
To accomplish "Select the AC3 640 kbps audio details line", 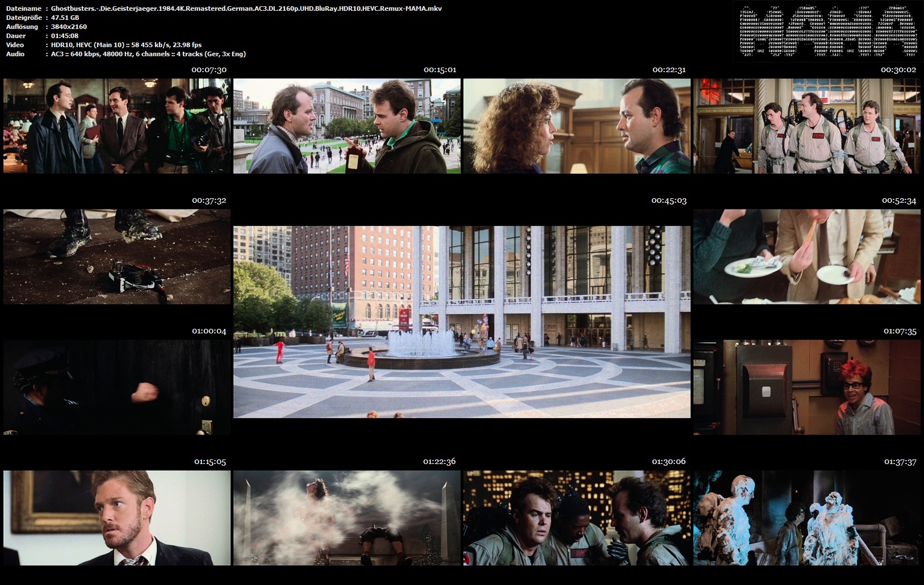I will pos(148,54).
